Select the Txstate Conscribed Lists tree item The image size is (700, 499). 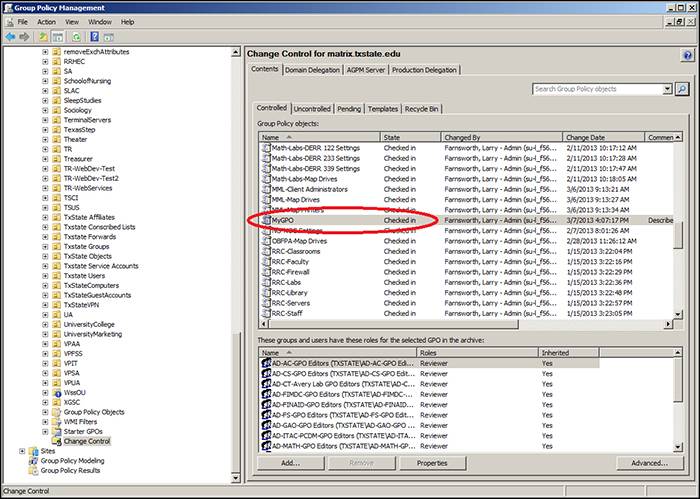[x=99, y=227]
